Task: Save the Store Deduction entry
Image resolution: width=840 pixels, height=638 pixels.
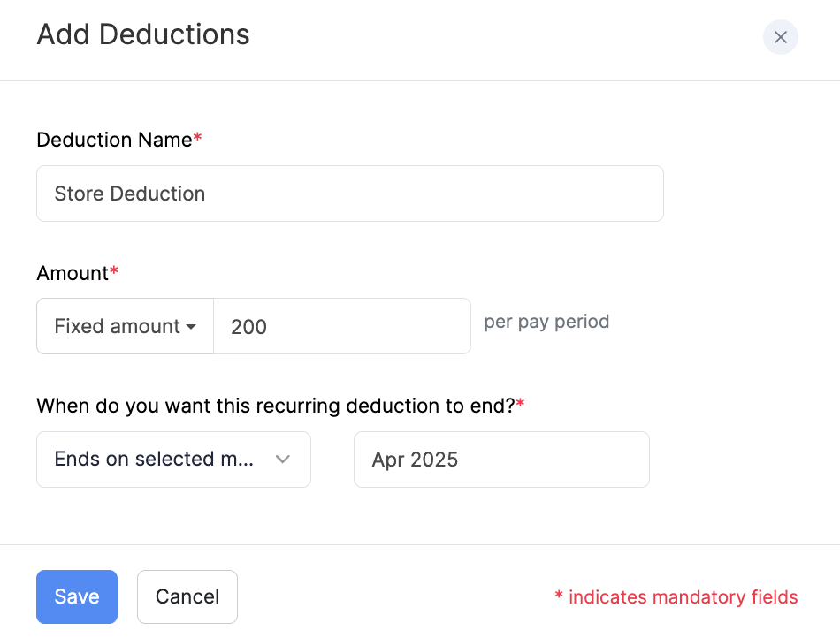Action: tap(76, 596)
